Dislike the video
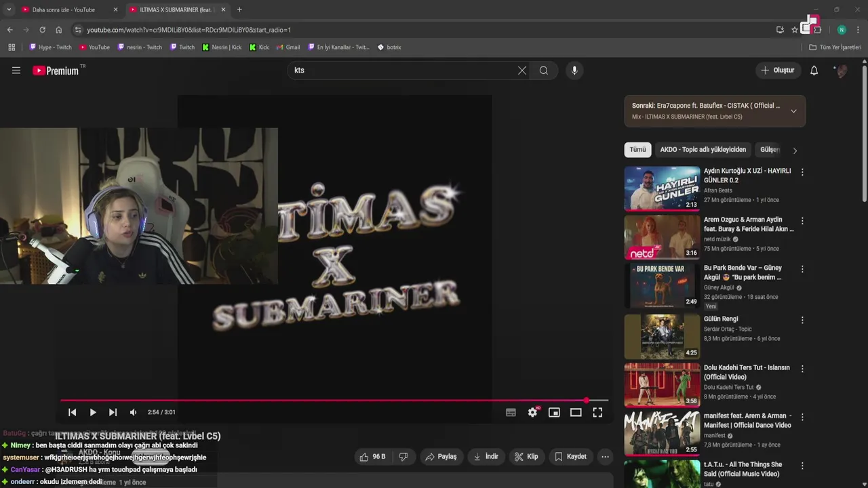The image size is (868, 488). [x=403, y=457]
